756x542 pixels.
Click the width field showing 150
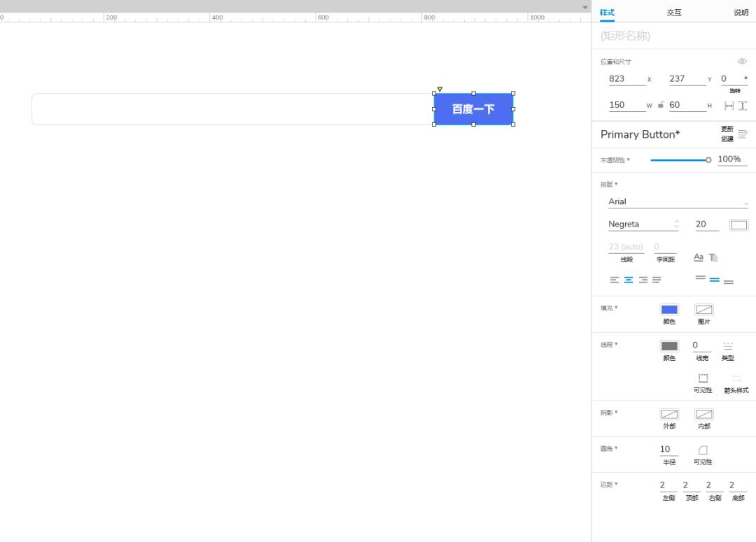click(x=626, y=105)
